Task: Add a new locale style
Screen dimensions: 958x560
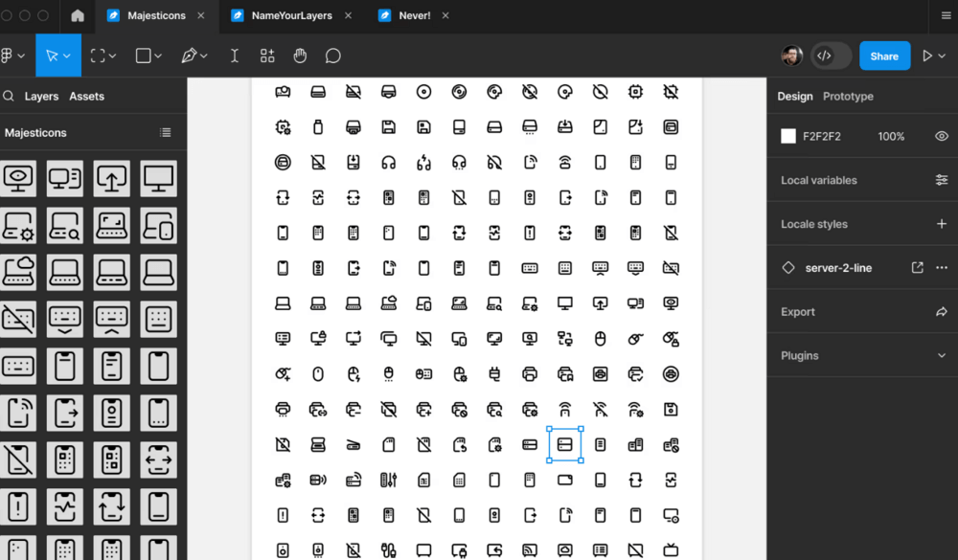Action: click(x=941, y=224)
